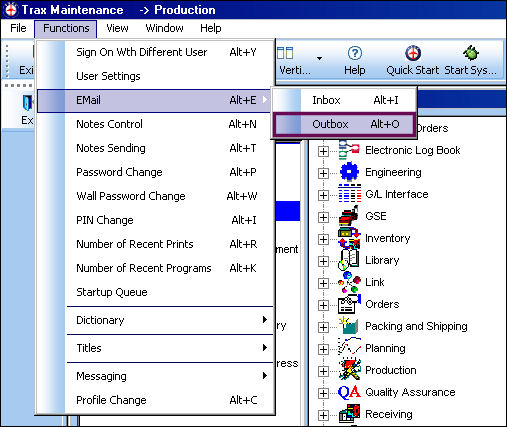
Task: Click the Quick Start toolbar icon
Action: 413,53
